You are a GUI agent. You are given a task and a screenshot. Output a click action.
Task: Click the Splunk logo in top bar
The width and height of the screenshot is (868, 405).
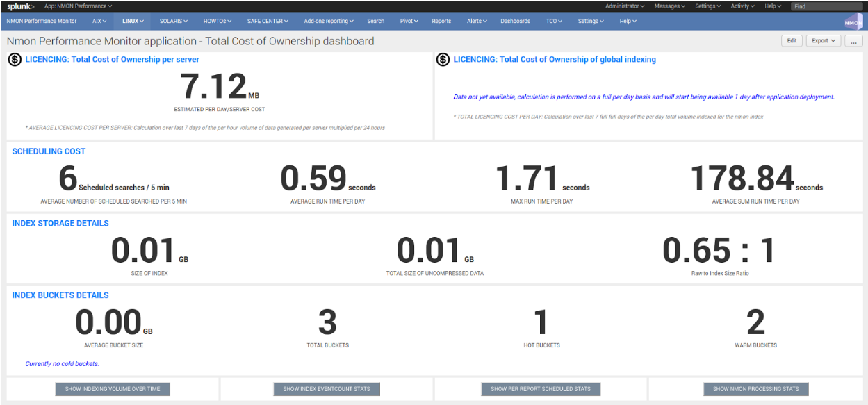20,6
